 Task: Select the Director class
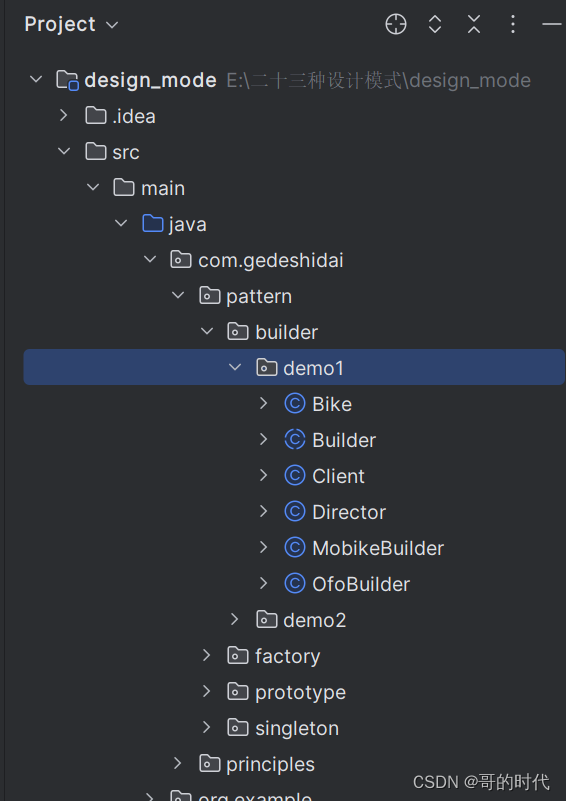click(x=349, y=512)
